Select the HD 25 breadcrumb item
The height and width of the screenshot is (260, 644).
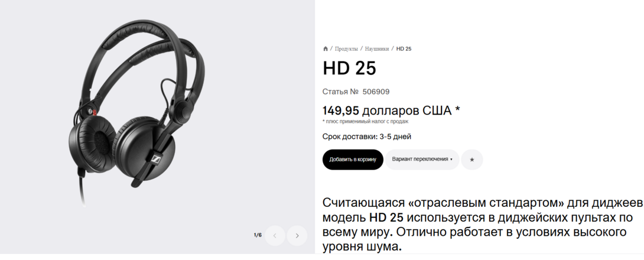(404, 49)
